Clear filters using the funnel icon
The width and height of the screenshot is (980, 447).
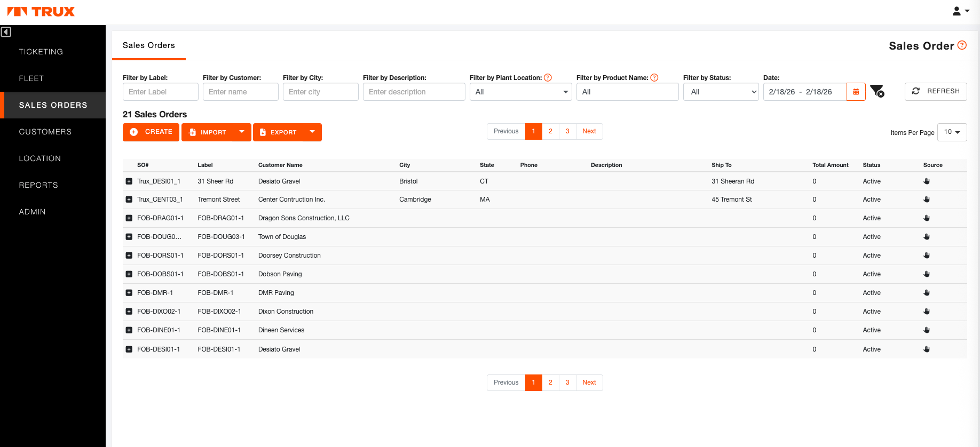coord(877,91)
